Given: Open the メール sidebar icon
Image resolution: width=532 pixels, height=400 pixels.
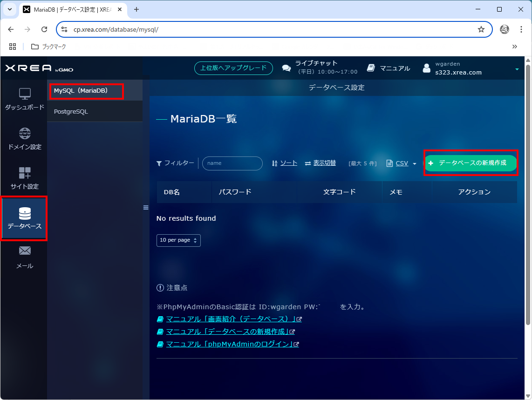Looking at the screenshot, I should [x=24, y=256].
